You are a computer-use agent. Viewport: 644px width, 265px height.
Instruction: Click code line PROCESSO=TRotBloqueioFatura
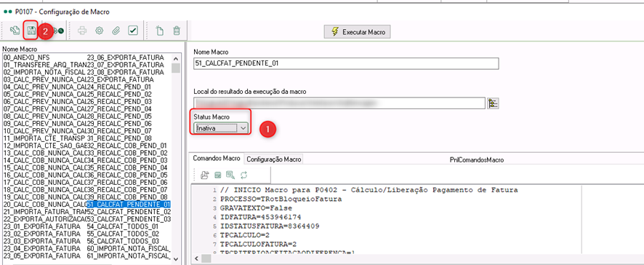pyautogui.click(x=281, y=199)
